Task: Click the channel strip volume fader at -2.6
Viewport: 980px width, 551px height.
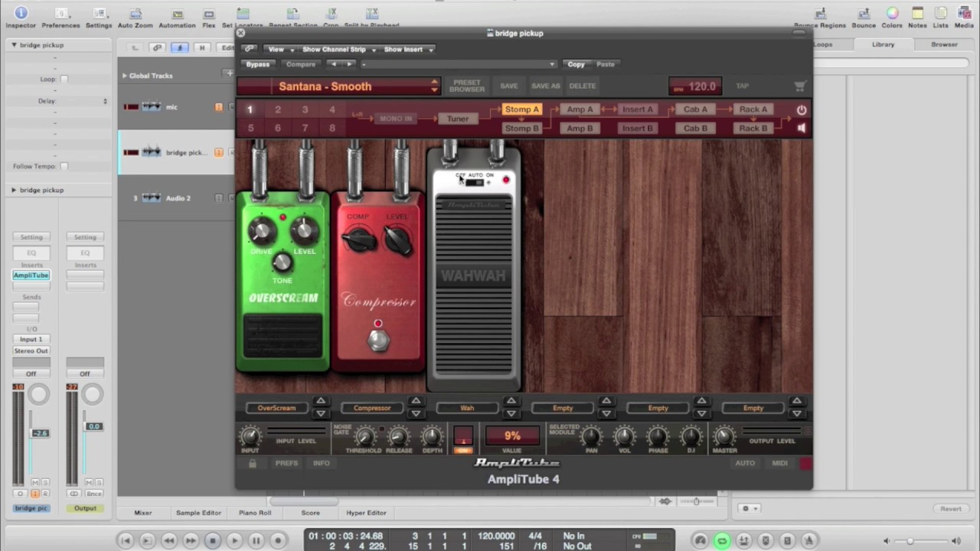Action: (x=39, y=433)
